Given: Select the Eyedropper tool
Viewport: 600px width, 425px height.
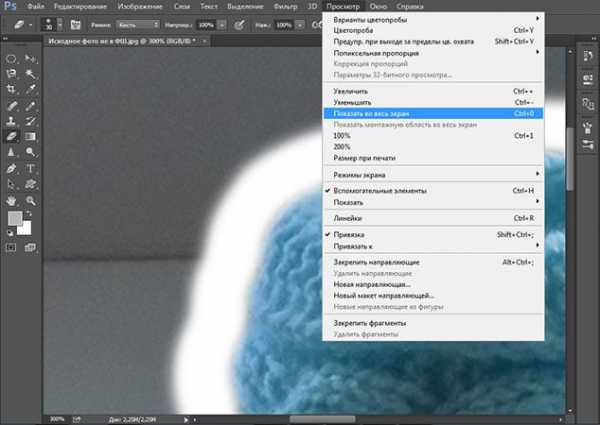Looking at the screenshot, I should point(31,89).
